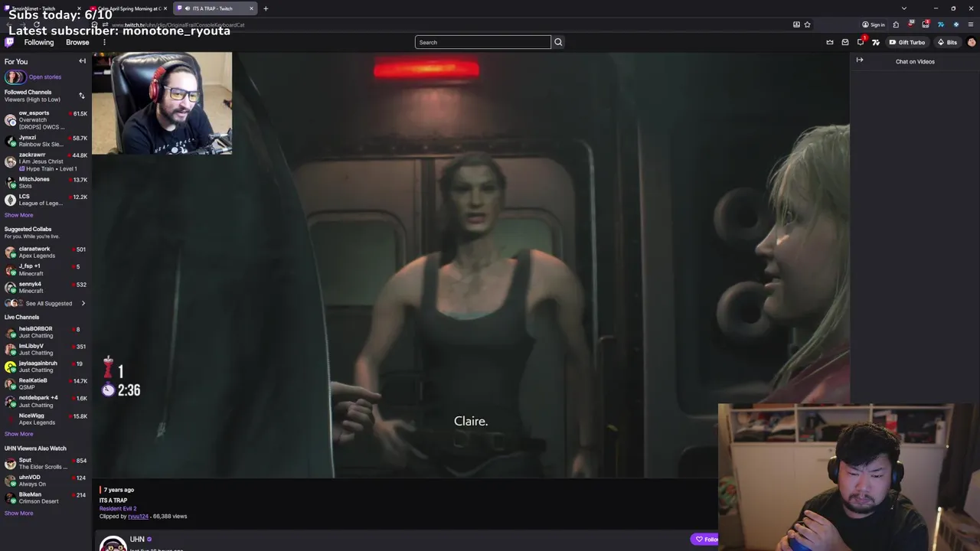Image resolution: width=980 pixels, height=551 pixels.
Task: Open uhnVOD channel from sidebar
Action: pyautogui.click(x=46, y=481)
